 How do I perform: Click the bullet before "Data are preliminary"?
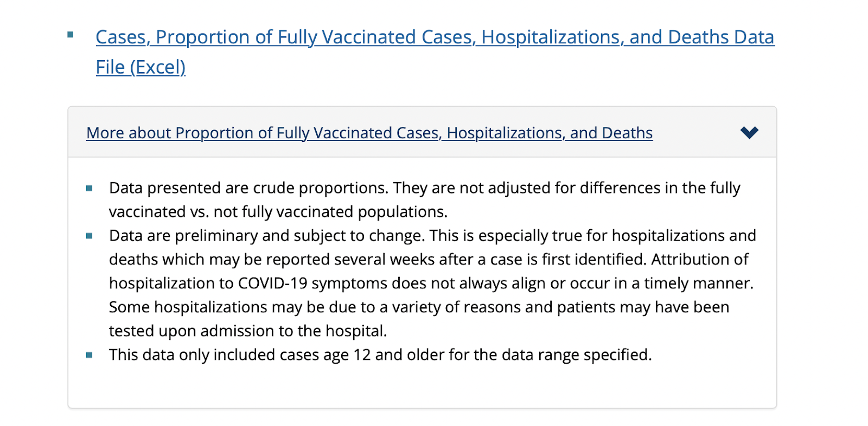(90, 236)
